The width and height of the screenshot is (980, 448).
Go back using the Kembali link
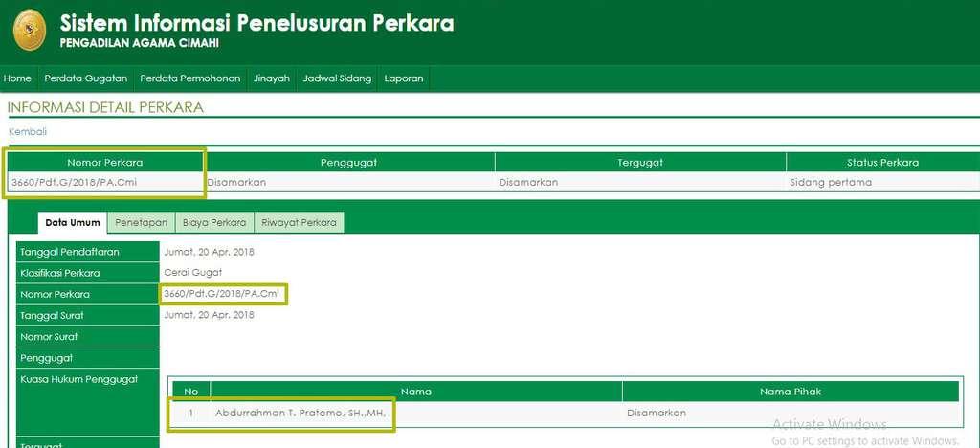click(28, 132)
